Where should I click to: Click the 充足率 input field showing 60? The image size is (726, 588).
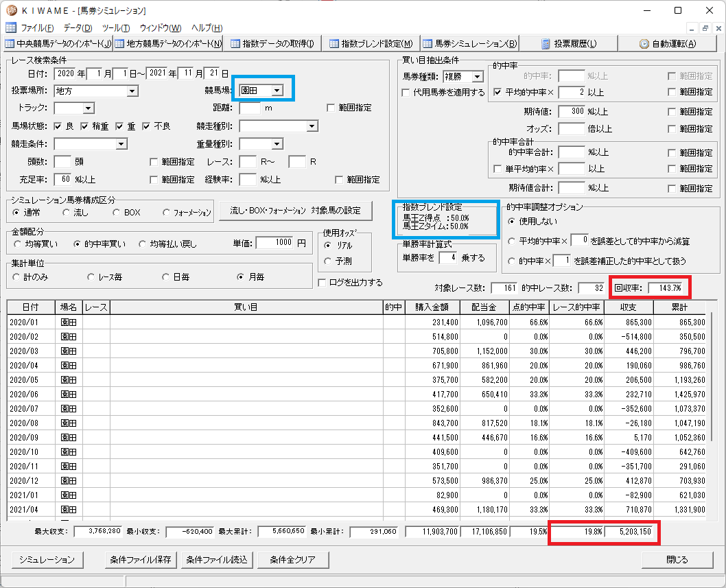coord(62,179)
